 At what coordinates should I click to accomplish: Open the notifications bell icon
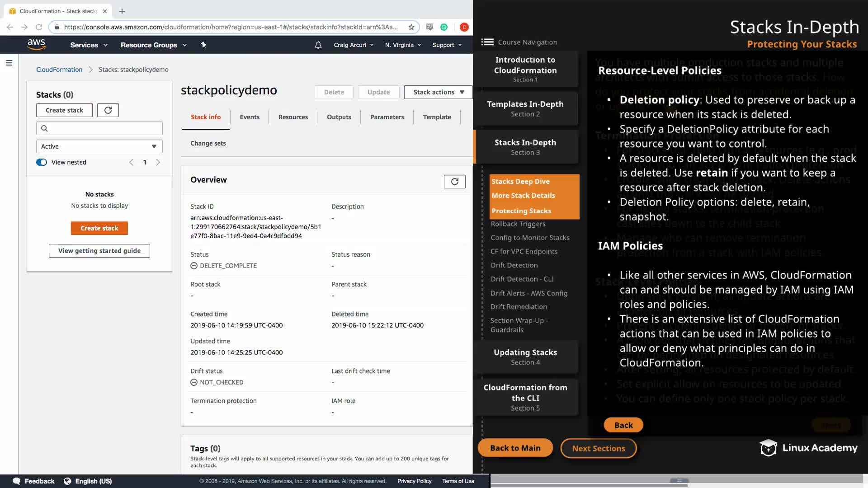(318, 45)
